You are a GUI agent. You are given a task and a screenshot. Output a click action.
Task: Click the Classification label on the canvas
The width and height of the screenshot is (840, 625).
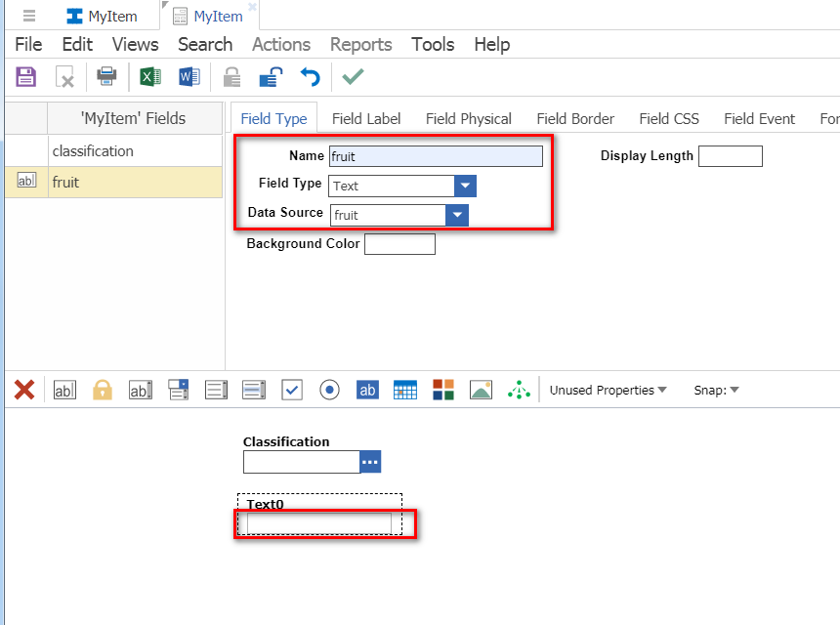pos(286,441)
